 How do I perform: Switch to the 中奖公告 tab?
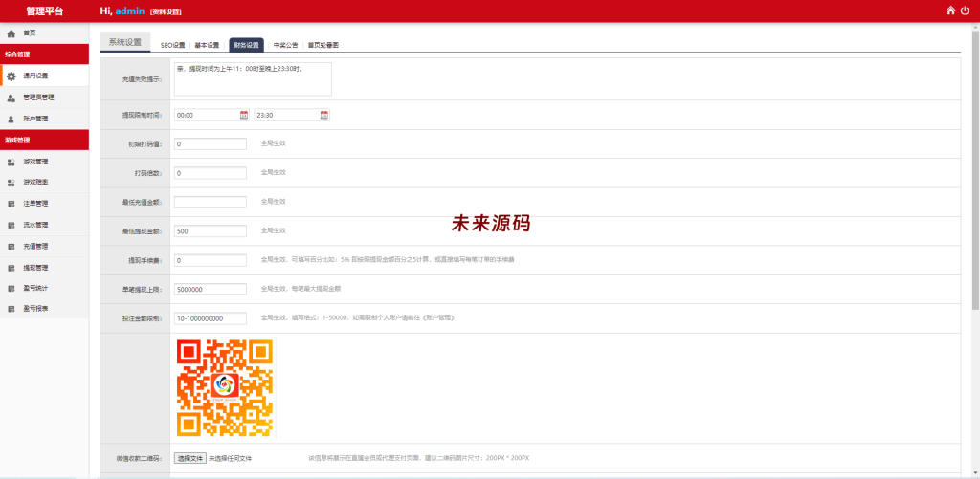[285, 45]
